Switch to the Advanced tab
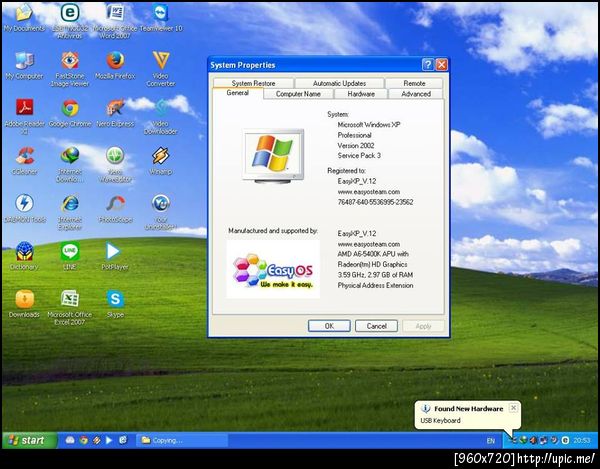Viewport: 600px width, 469px height. (x=416, y=94)
